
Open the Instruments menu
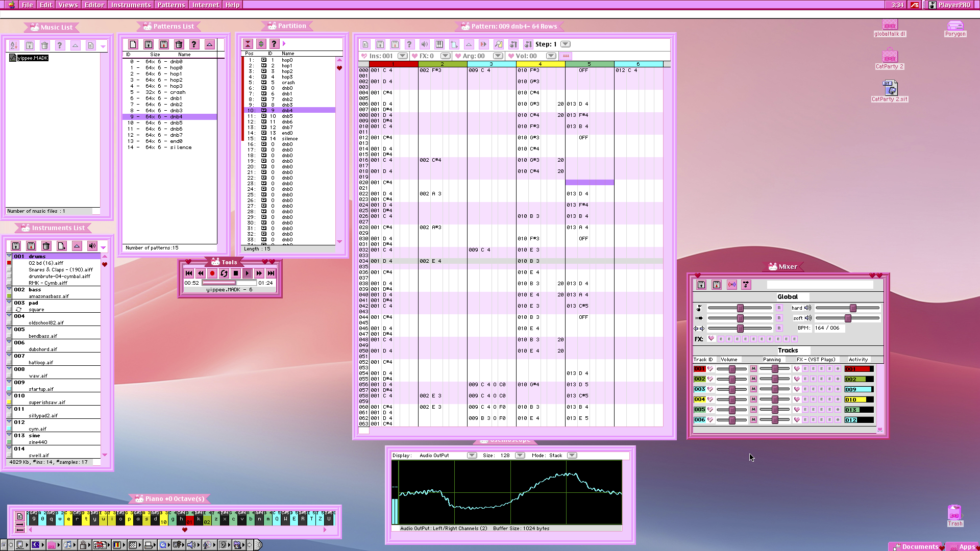click(131, 5)
